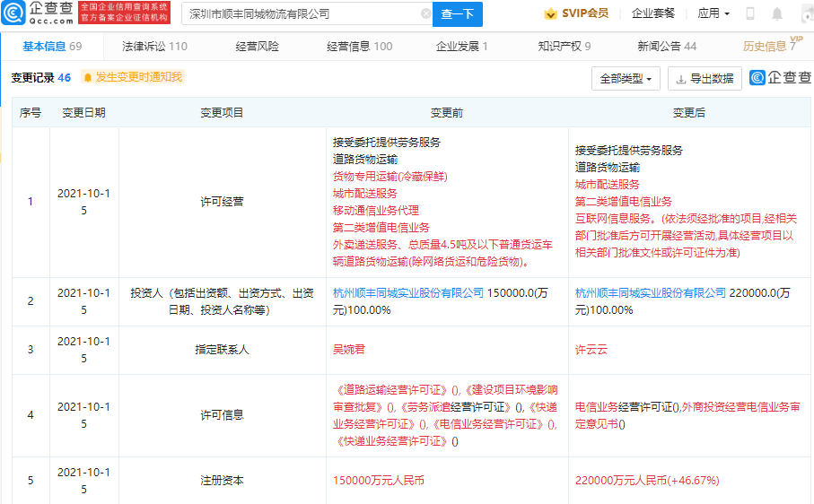Select 220000万元人民币(+46.67%) new capital value
814x504 pixels.
[647, 481]
